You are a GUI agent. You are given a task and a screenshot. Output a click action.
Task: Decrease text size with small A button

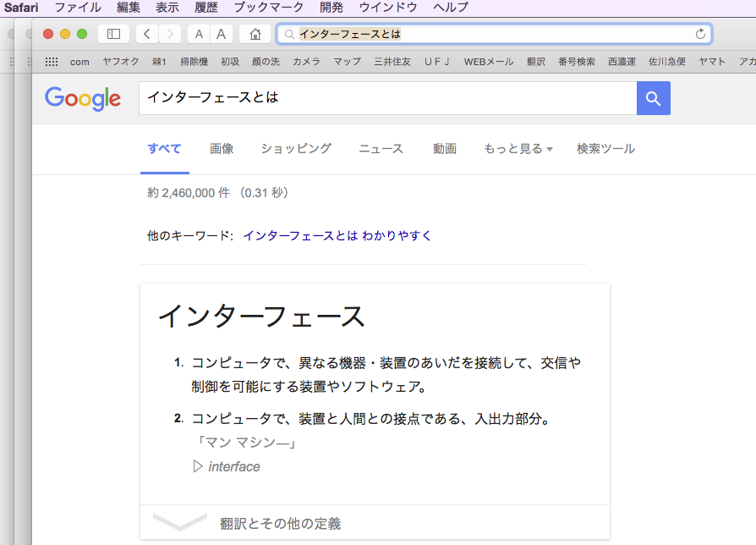[199, 34]
